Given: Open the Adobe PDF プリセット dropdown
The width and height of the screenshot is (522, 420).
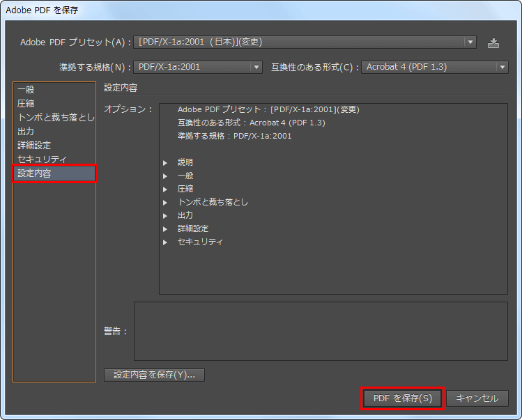Looking at the screenshot, I should point(305,42).
